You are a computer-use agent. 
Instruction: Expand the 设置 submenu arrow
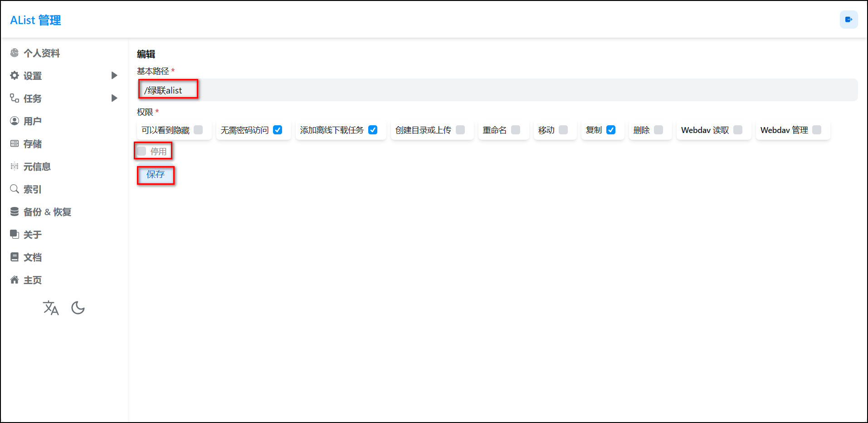tap(114, 76)
